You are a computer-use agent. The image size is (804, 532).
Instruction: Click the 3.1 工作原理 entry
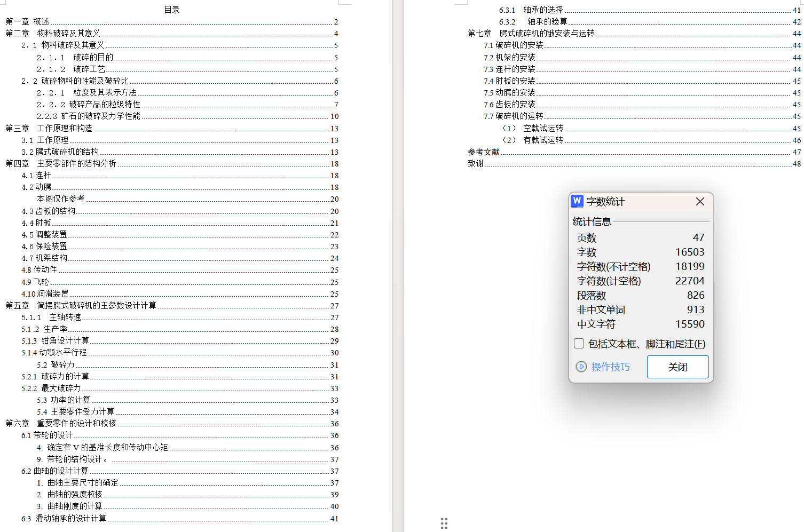(x=180, y=140)
